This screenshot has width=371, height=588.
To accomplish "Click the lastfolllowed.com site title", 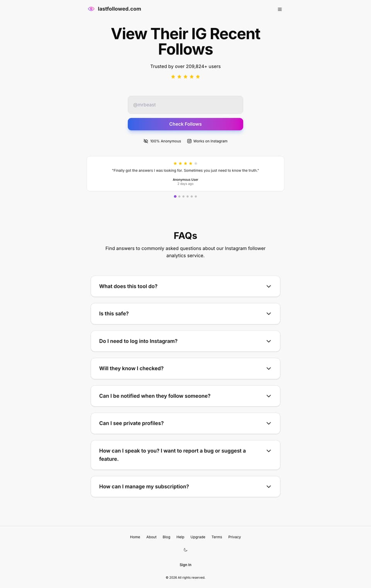I will [119, 9].
